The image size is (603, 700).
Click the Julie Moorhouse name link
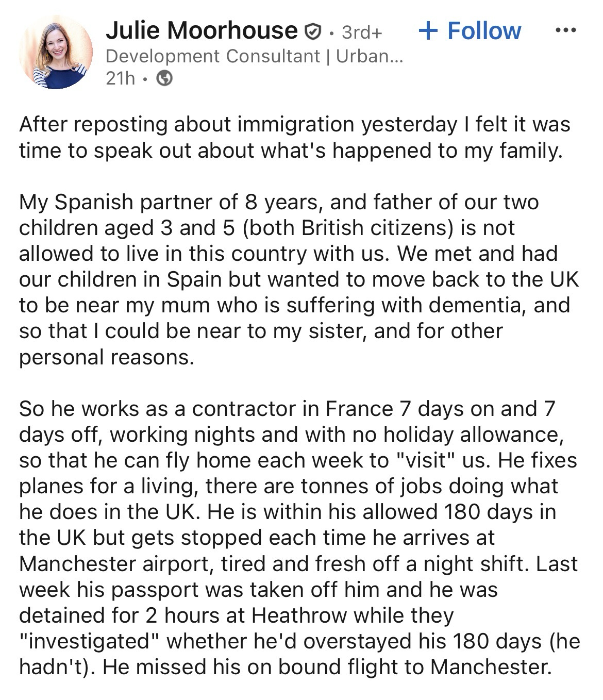[202, 31]
